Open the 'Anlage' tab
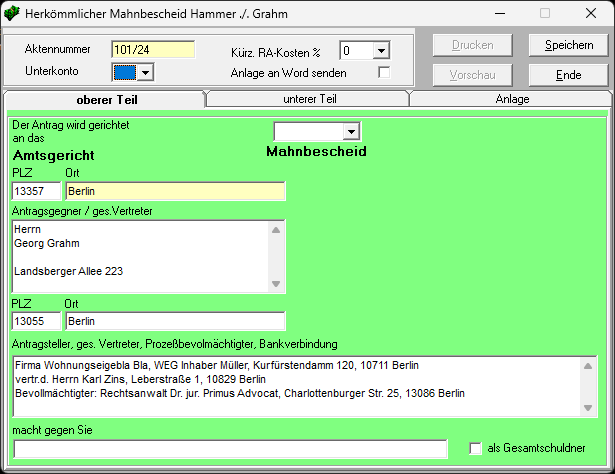The image size is (615, 474). [511, 99]
